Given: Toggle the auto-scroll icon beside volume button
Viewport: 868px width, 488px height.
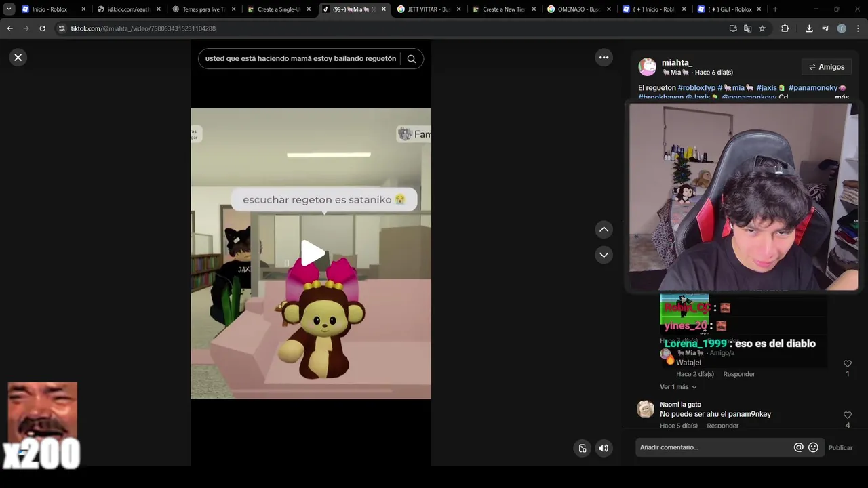Looking at the screenshot, I should 583,448.
